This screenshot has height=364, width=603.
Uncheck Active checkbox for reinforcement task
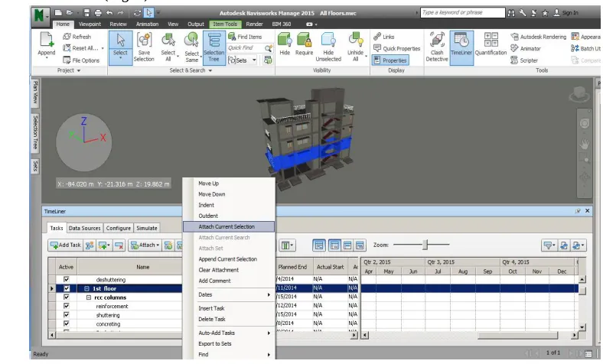click(66, 306)
